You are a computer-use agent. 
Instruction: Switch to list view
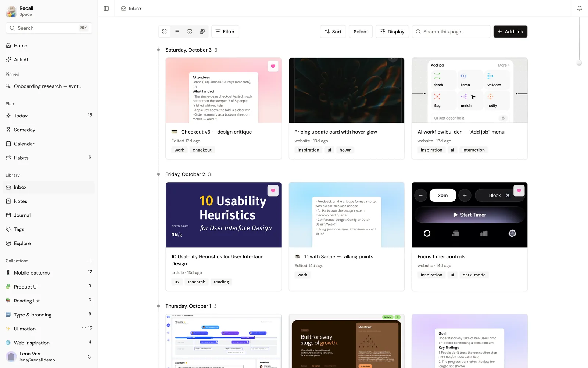(177, 32)
